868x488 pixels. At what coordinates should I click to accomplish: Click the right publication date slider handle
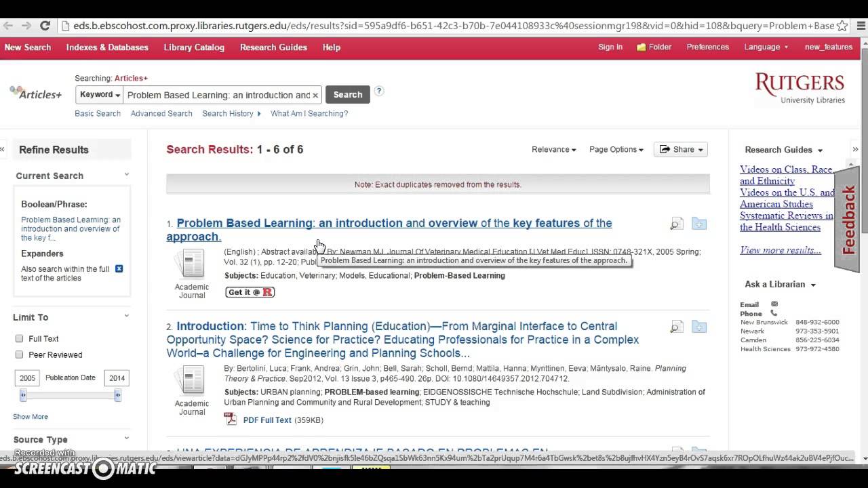(118, 394)
